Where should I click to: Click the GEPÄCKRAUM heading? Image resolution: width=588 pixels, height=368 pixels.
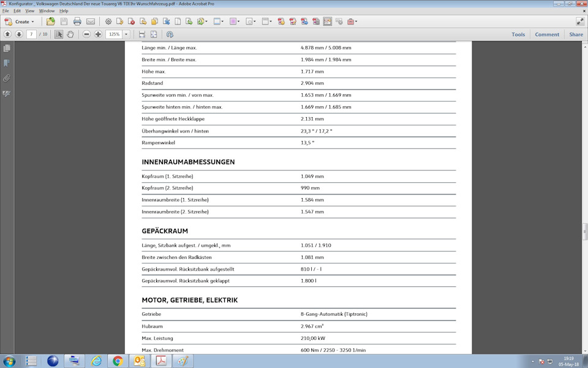(x=165, y=231)
